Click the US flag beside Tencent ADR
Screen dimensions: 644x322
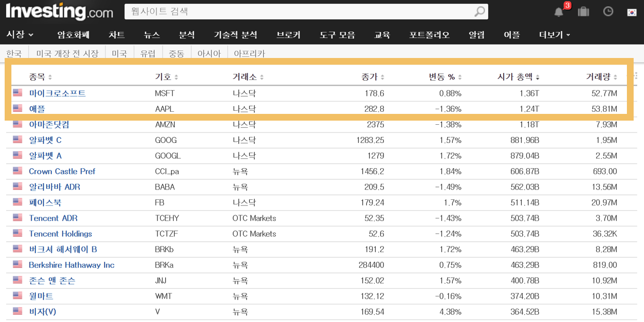pos(18,218)
